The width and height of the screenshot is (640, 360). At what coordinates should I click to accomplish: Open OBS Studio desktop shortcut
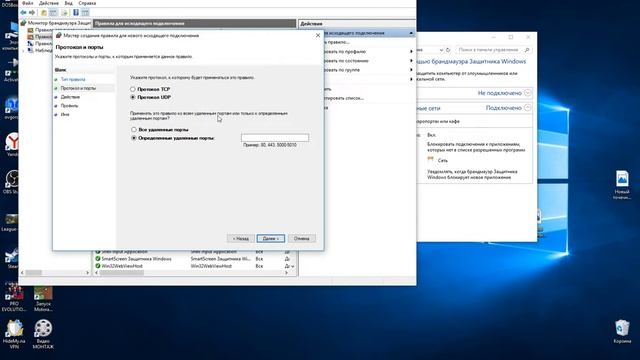tap(11, 182)
